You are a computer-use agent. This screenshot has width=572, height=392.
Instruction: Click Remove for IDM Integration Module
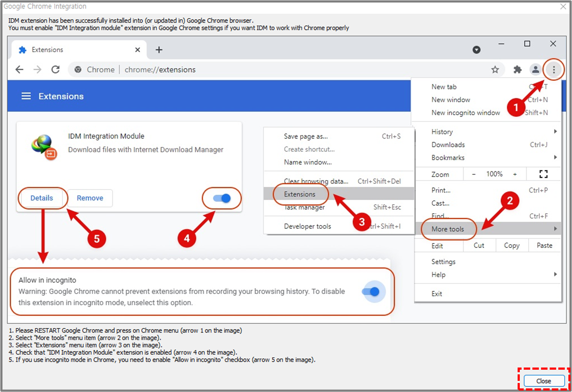point(90,198)
